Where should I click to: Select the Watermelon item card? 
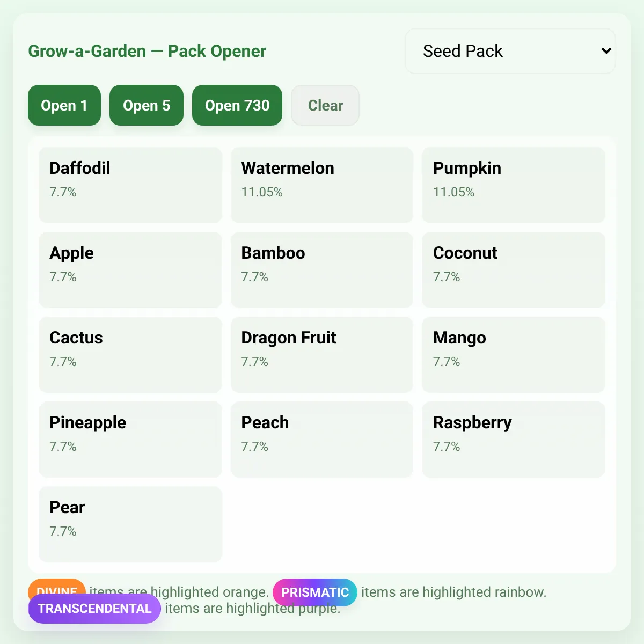(x=322, y=185)
